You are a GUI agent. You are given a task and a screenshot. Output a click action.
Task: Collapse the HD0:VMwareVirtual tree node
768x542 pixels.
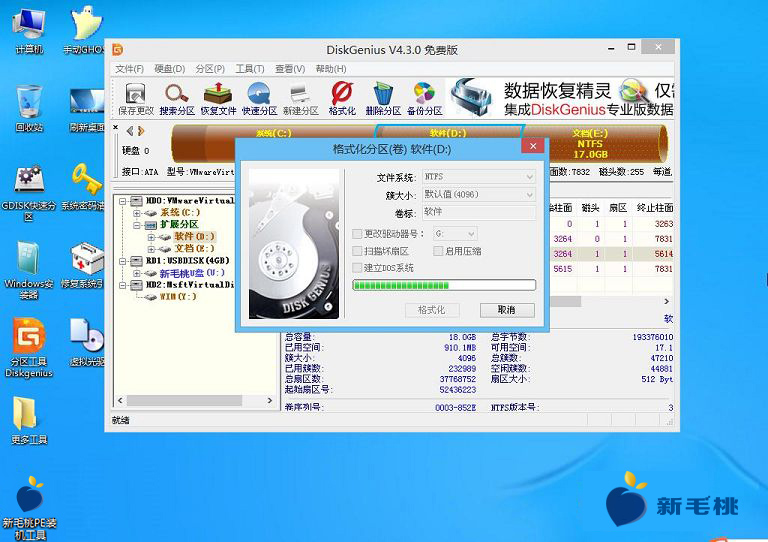[123, 201]
